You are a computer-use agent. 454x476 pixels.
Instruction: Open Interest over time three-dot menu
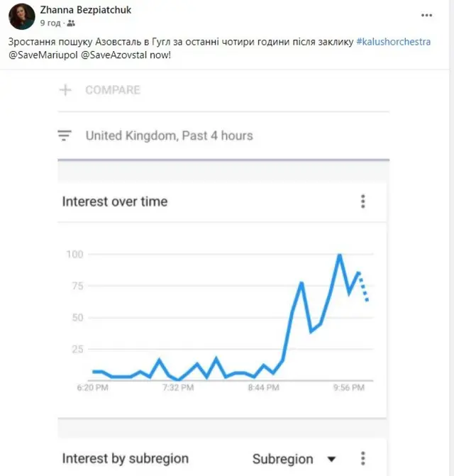(x=362, y=201)
